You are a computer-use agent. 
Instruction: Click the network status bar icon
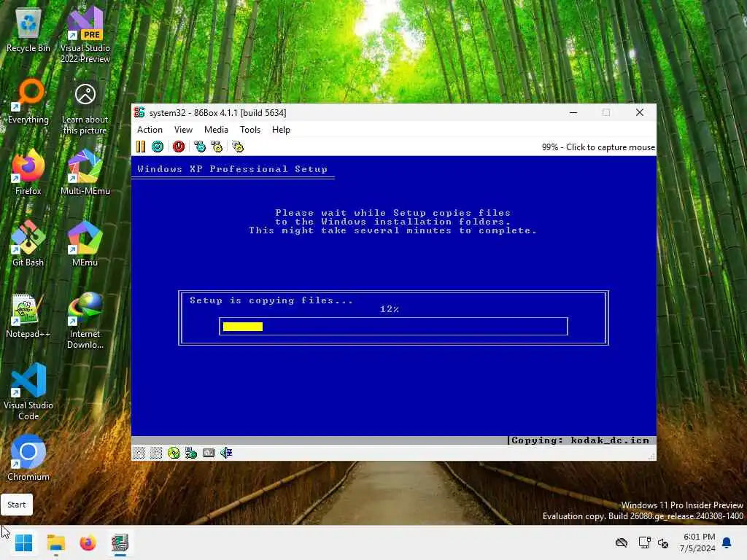click(191, 453)
